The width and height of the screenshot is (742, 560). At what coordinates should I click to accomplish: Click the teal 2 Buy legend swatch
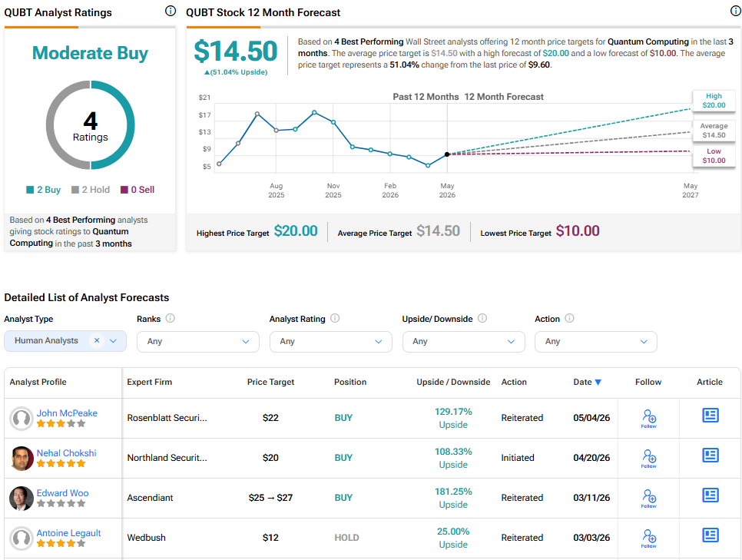[x=30, y=190]
